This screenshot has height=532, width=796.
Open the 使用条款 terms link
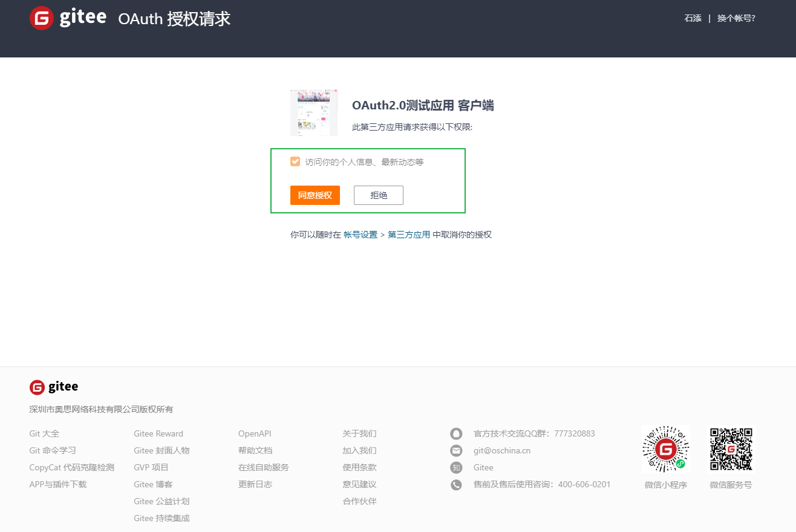359,467
